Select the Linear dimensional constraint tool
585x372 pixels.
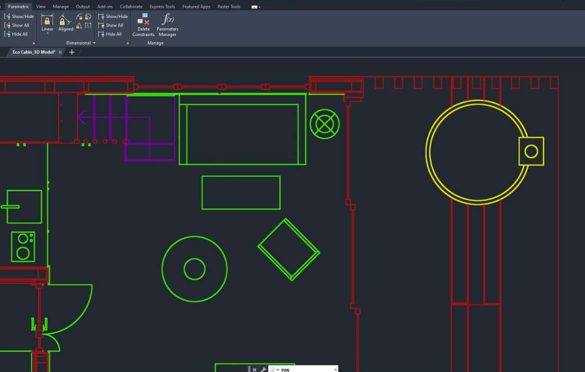click(47, 23)
